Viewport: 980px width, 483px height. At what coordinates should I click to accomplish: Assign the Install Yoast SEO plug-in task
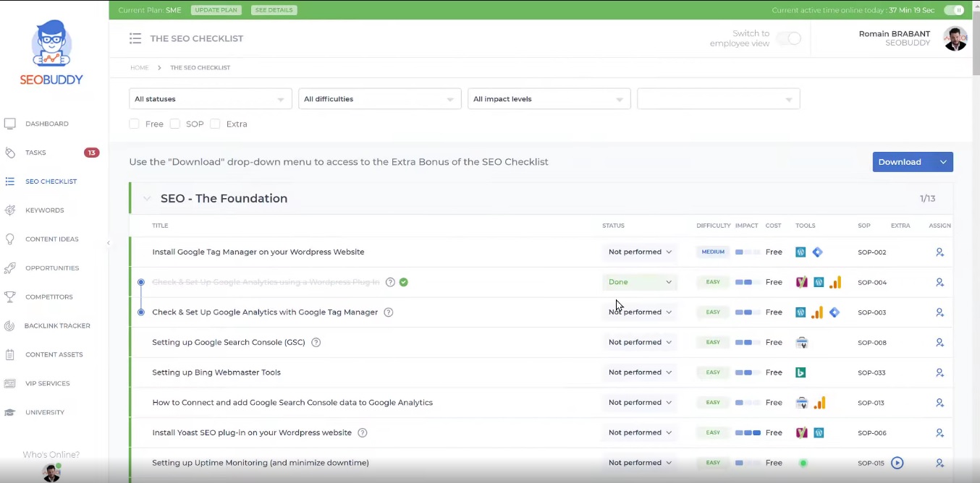click(x=939, y=433)
